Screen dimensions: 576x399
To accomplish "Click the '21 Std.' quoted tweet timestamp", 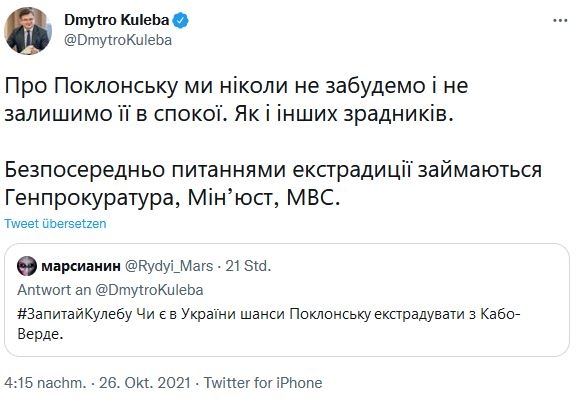I will click(248, 266).
